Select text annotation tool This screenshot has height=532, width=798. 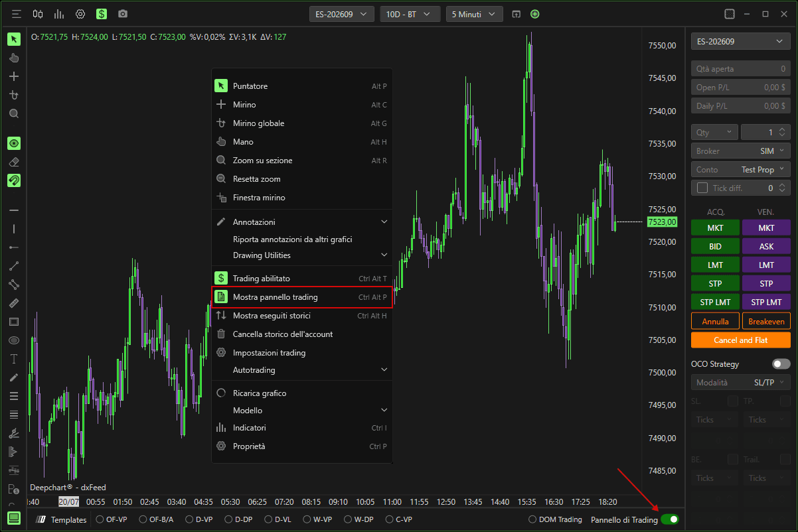(14, 359)
